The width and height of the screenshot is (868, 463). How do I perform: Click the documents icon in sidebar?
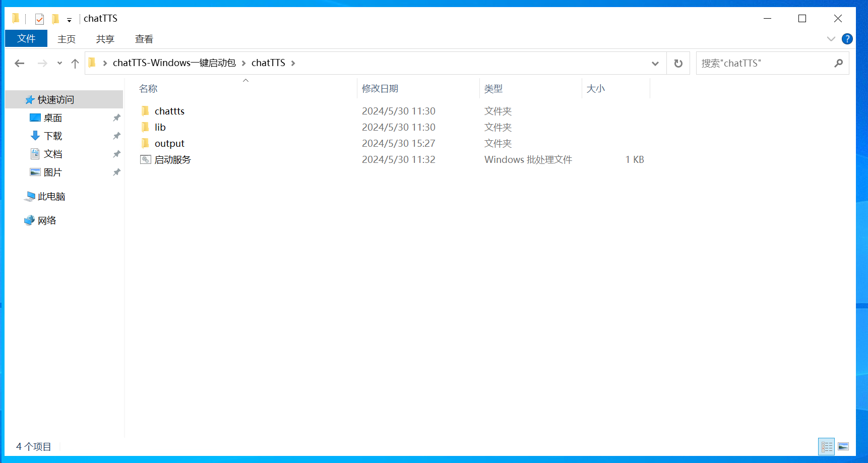tap(35, 154)
